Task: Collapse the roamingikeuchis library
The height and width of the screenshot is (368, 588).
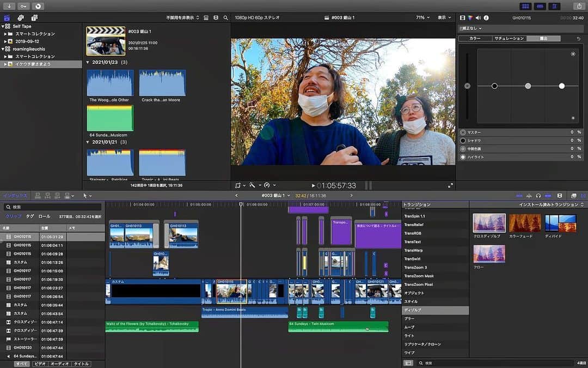Action: tap(3, 49)
